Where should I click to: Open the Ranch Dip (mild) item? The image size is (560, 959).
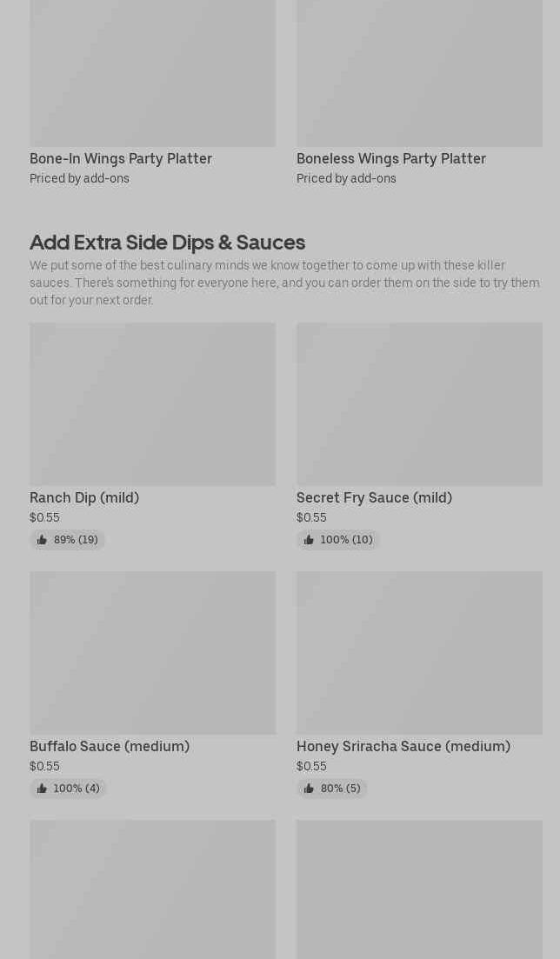[x=84, y=498]
